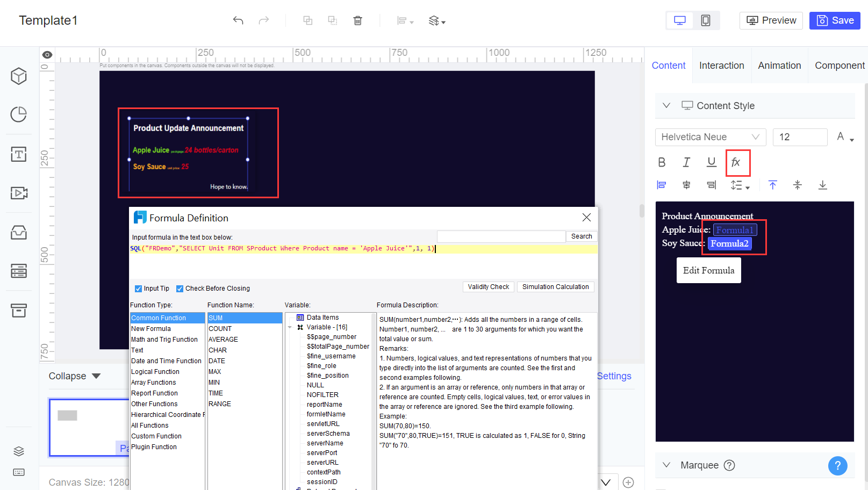This screenshot has height=490, width=868.
Task: Select the table component icon in left sidebar
Action: tap(18, 271)
